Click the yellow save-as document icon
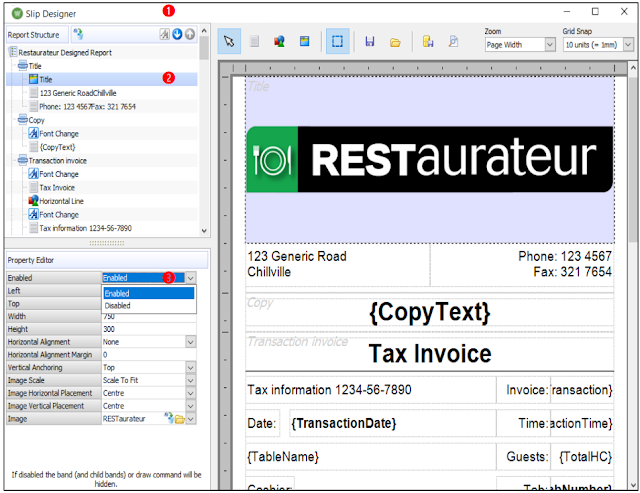 (x=428, y=41)
